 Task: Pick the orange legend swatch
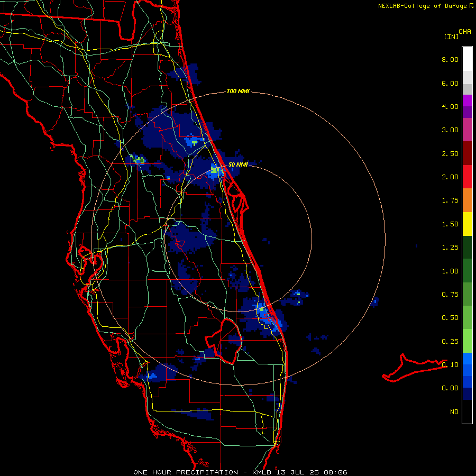tap(467, 200)
